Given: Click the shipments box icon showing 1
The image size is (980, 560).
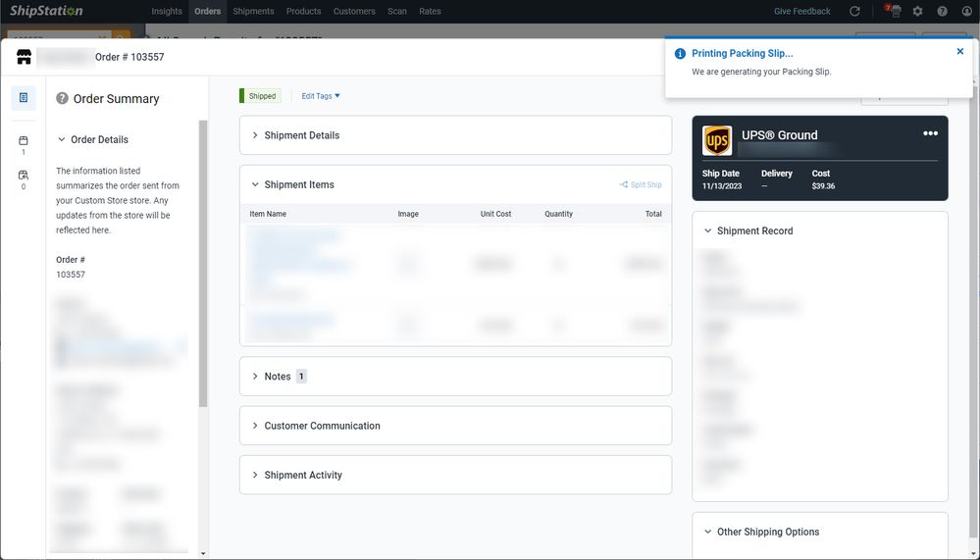Looking at the screenshot, I should tap(24, 144).
